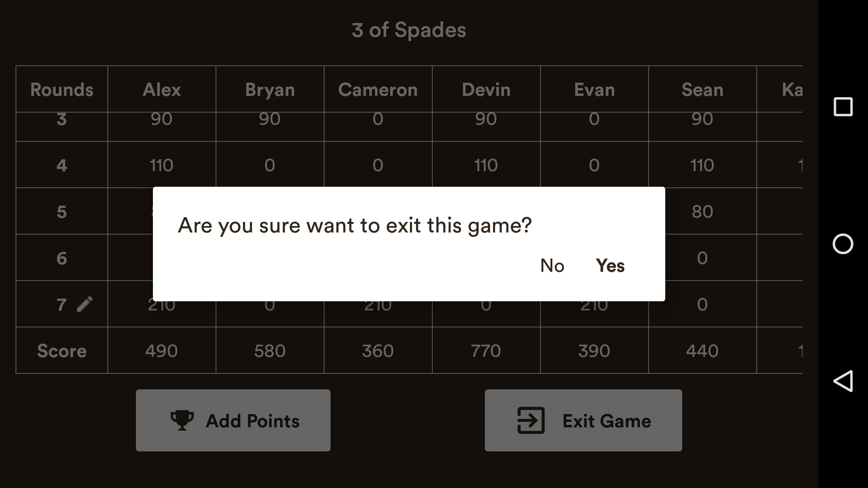Tap Devin's total score of 770
Viewport: 868px width, 488px height.
tap(486, 350)
